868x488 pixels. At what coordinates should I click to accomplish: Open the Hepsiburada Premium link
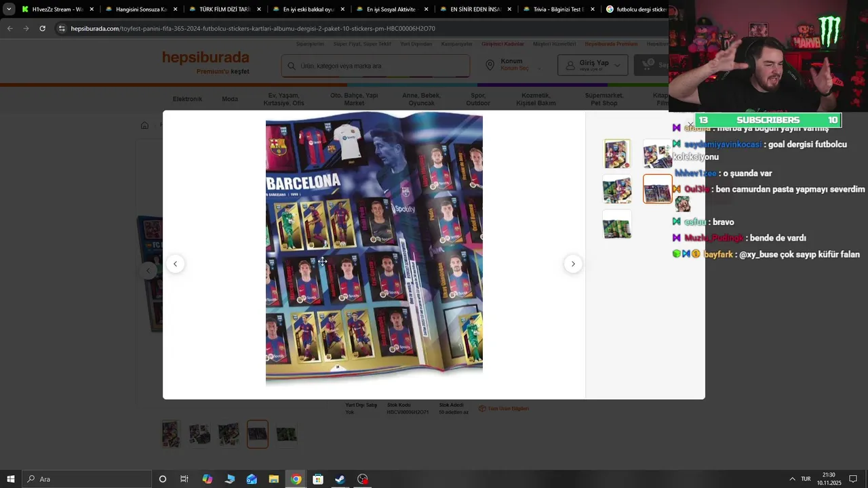pos(611,44)
